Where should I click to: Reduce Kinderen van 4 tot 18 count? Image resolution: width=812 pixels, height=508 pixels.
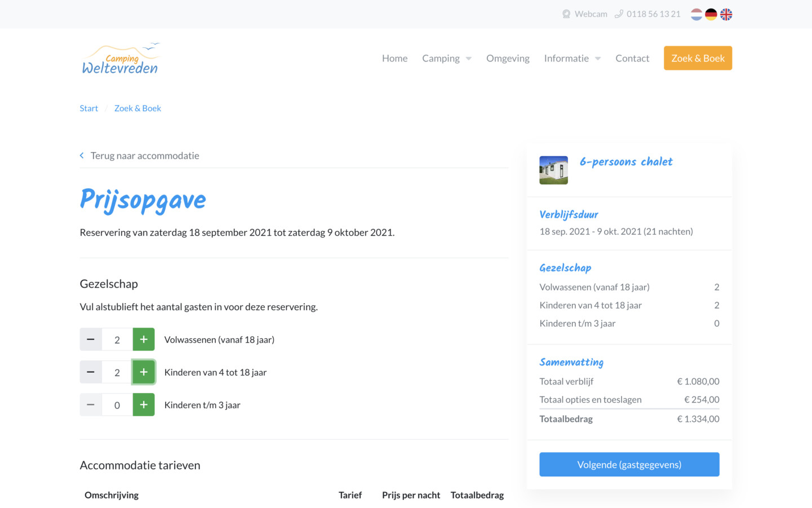coord(91,372)
